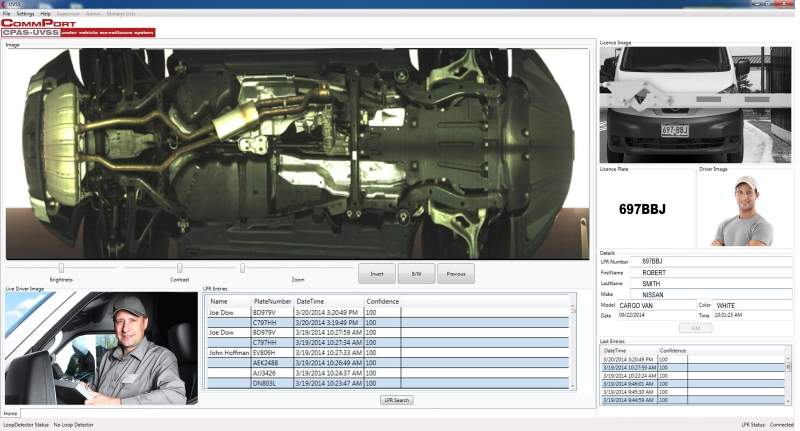Open the File menu

point(6,13)
